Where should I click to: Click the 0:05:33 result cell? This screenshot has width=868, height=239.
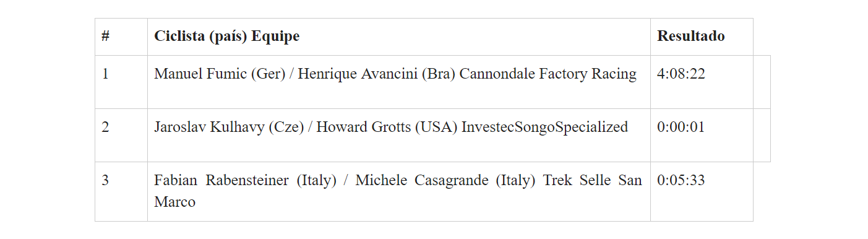pos(702,191)
